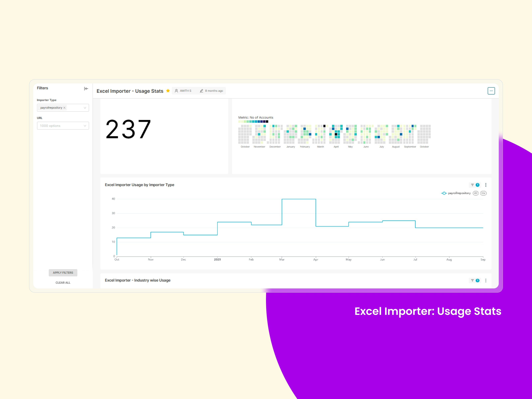
Task: Open filter badge on Importer Type chart
Action: [475, 185]
